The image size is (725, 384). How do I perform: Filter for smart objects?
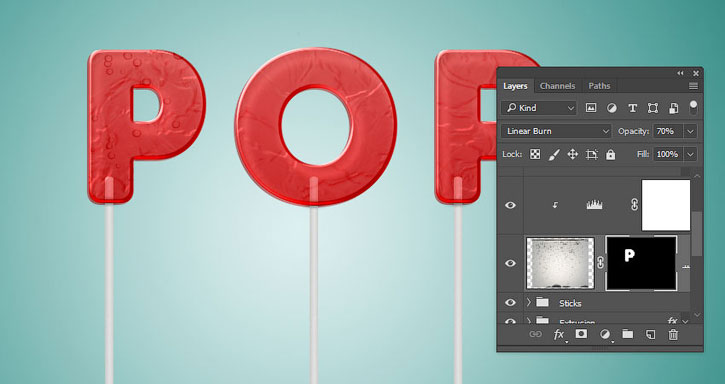pyautogui.click(x=673, y=108)
